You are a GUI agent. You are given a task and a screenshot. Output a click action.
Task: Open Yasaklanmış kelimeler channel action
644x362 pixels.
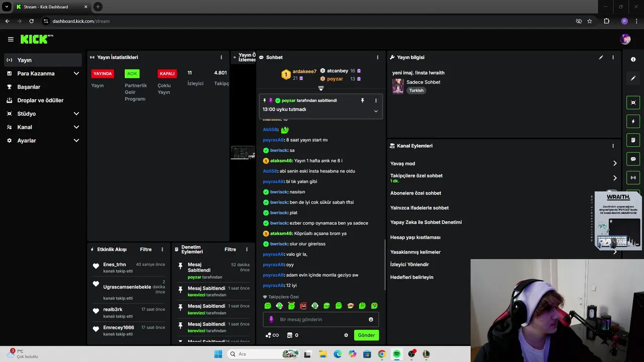[x=415, y=252]
